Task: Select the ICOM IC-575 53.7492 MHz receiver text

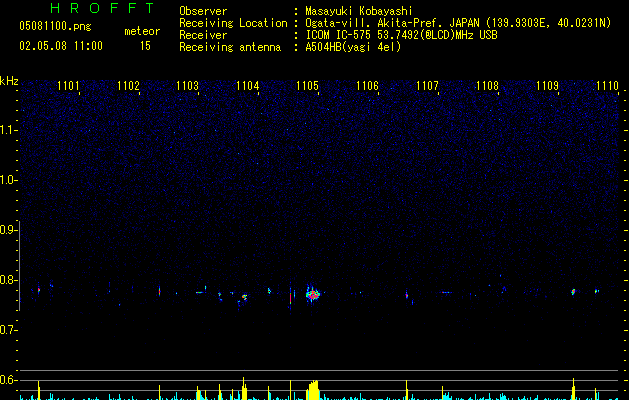Action: 402,35
